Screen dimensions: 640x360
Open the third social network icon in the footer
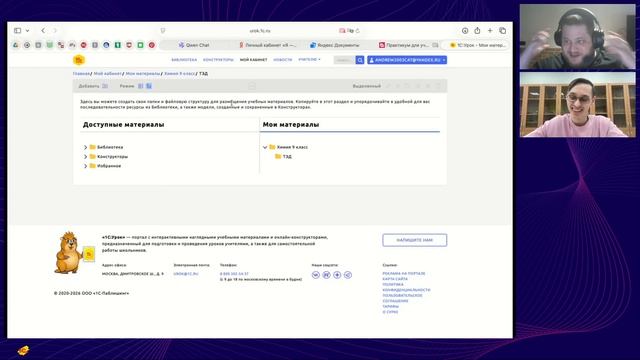coord(337,275)
